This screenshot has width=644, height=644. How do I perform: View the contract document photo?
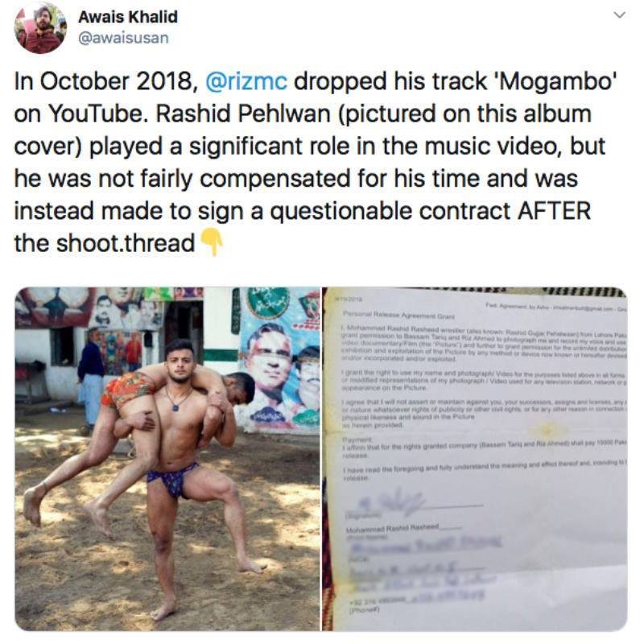pyautogui.click(x=474, y=459)
